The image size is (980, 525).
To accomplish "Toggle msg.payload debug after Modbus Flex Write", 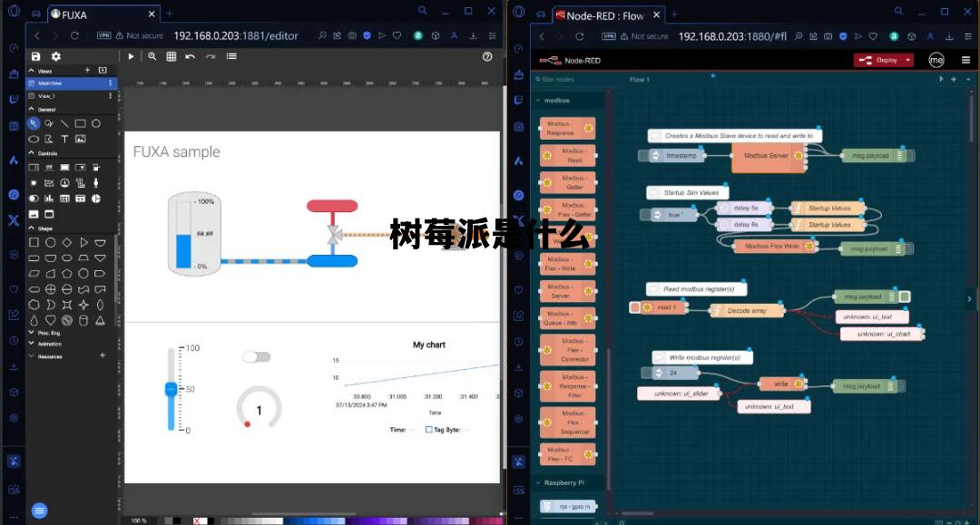I will pos(908,248).
